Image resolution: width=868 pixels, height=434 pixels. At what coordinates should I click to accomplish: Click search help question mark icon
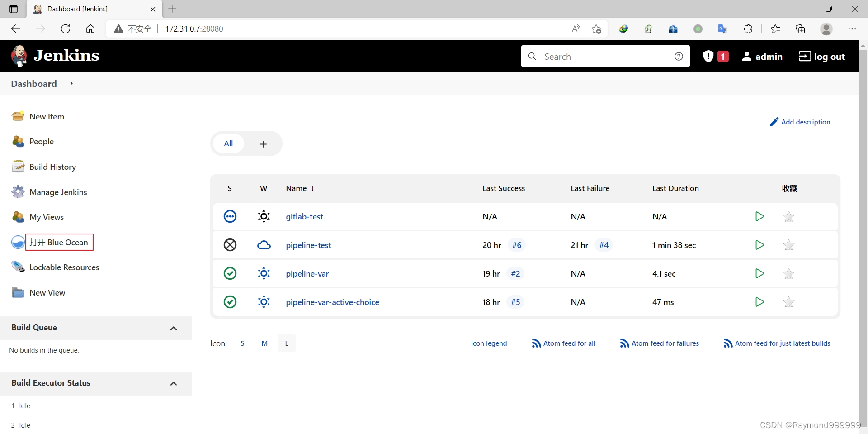[679, 56]
